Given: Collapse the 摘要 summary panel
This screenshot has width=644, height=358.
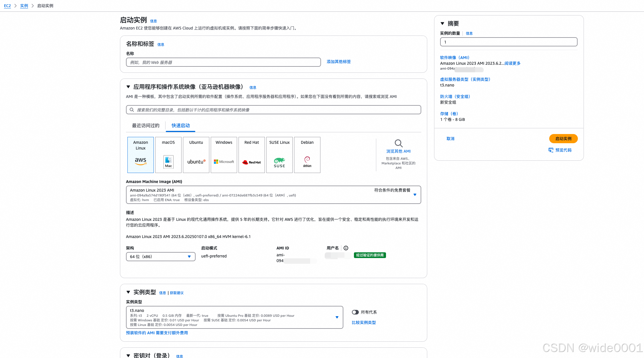Looking at the screenshot, I should [442, 23].
